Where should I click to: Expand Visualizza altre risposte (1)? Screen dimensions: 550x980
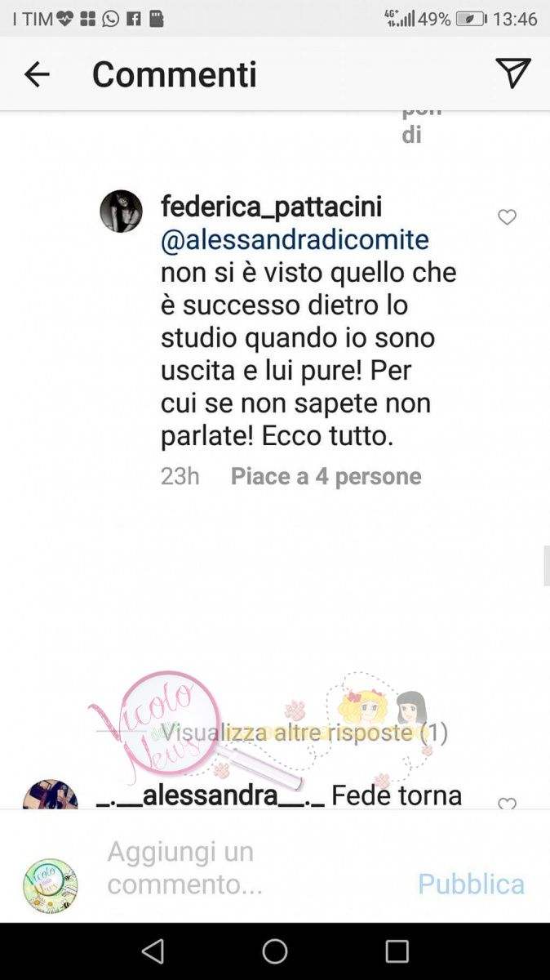tap(304, 733)
